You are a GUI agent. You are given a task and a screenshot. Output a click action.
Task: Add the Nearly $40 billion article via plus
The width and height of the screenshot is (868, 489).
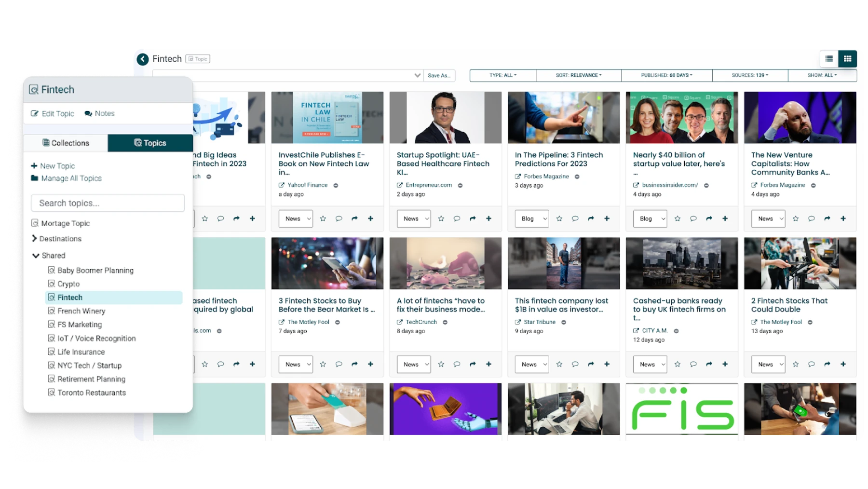tap(725, 218)
